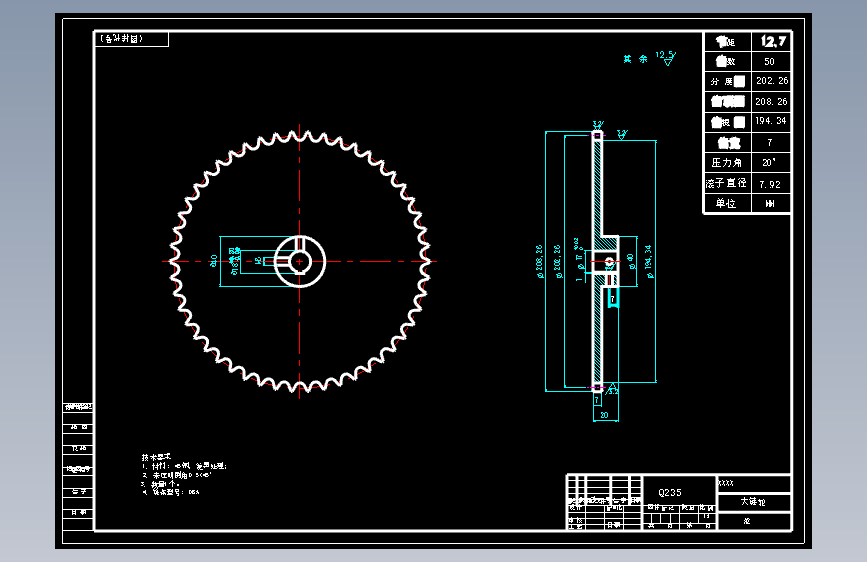Click the MM unit value cell
Image resolution: width=867 pixels, height=562 pixels.
(770, 204)
